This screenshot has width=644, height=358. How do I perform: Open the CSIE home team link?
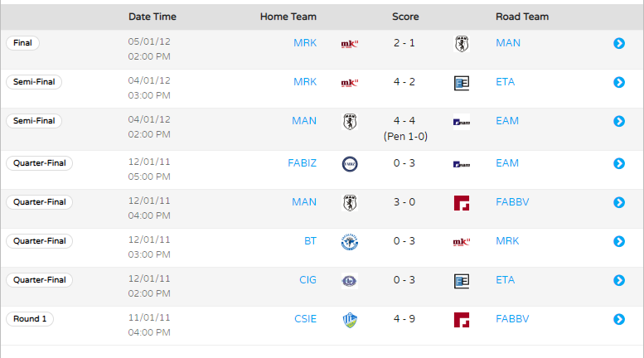306,318
